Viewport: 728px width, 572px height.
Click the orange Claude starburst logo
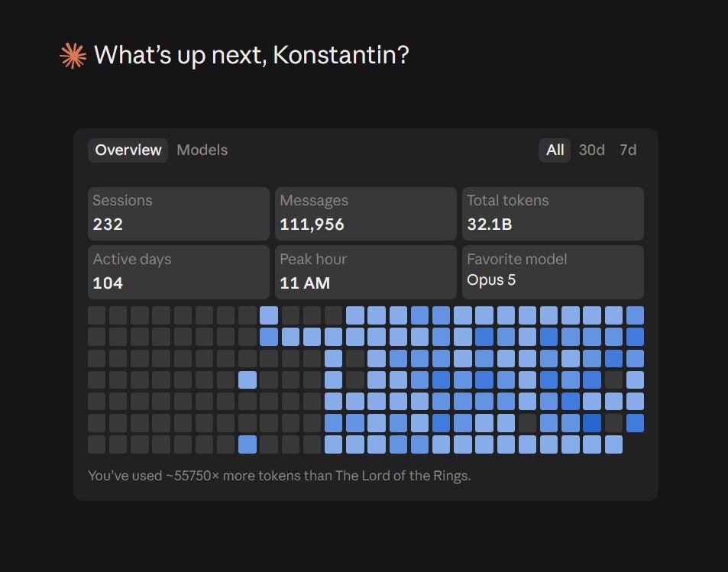pos(73,56)
